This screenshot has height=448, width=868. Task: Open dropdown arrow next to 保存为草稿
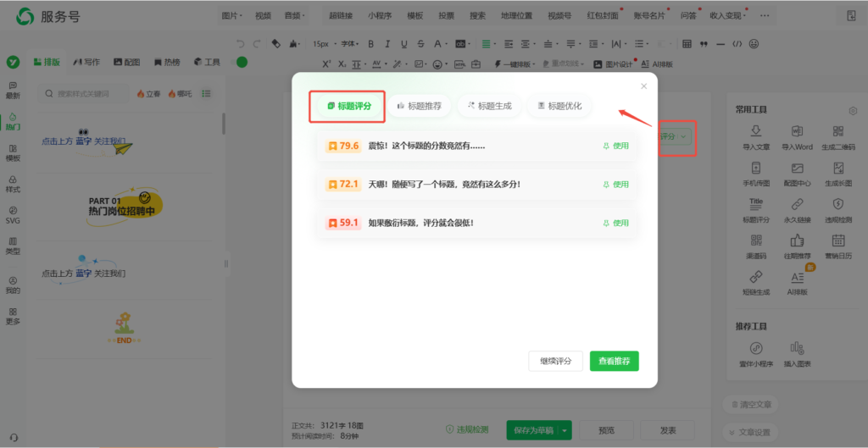pyautogui.click(x=565, y=429)
